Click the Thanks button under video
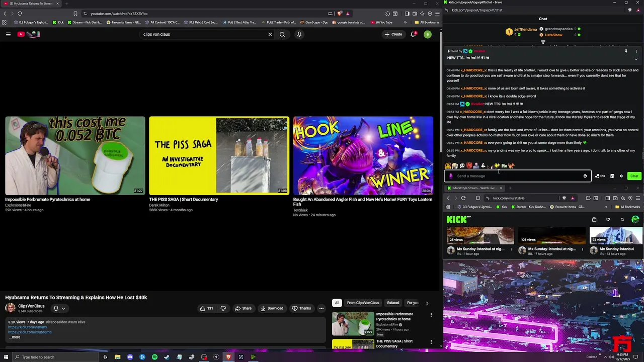 pos(301,308)
